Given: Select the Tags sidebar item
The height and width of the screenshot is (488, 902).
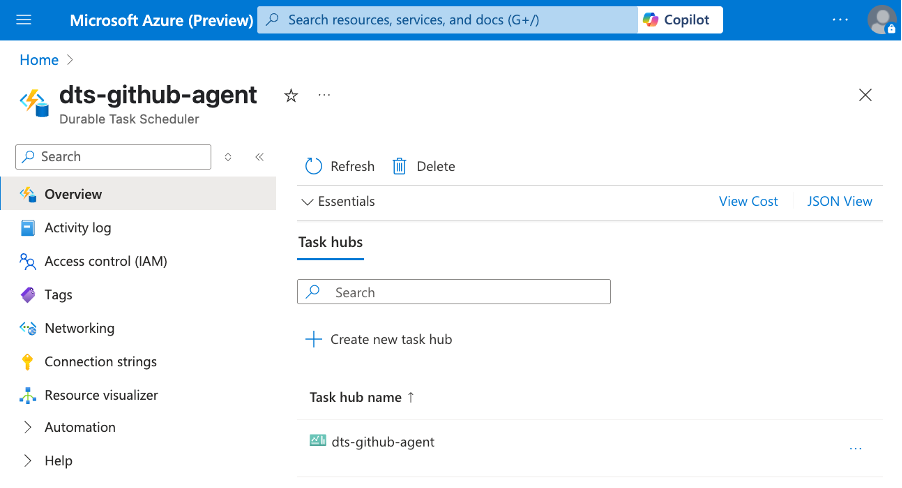Looking at the screenshot, I should (x=138, y=295).
